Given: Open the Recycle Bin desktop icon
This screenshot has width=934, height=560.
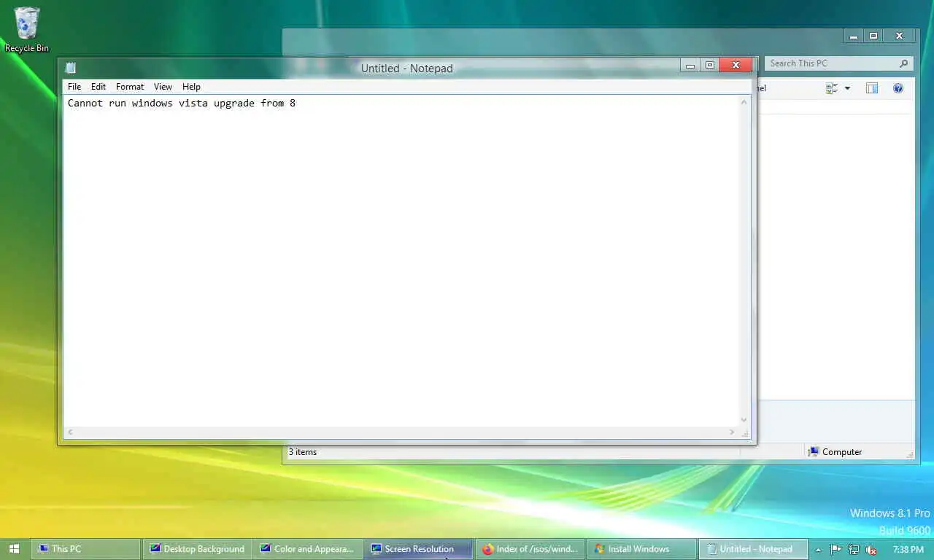Looking at the screenshot, I should point(27,29).
